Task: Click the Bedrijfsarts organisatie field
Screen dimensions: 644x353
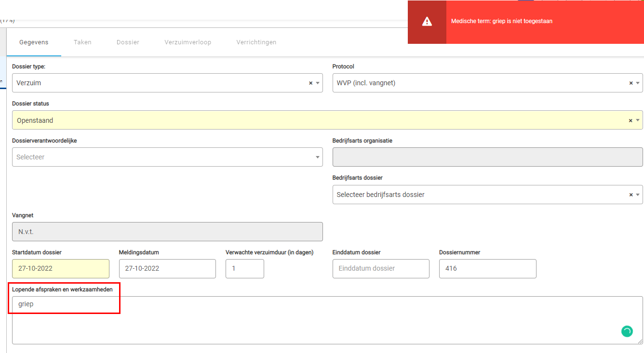Action: [x=488, y=157]
